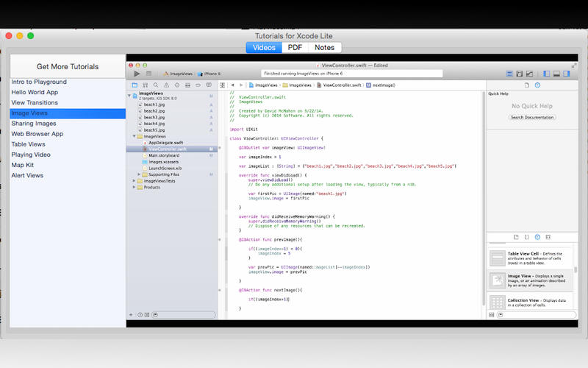Show the Quick Help inspector icon

pyautogui.click(x=537, y=85)
